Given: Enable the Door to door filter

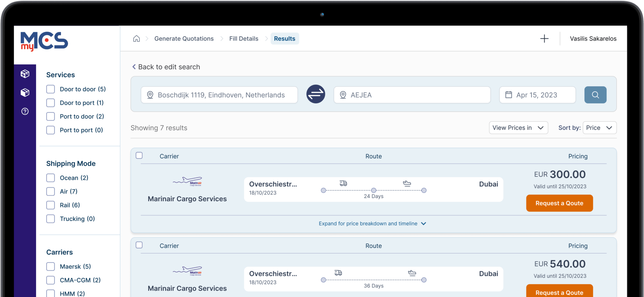Looking at the screenshot, I should (x=51, y=89).
